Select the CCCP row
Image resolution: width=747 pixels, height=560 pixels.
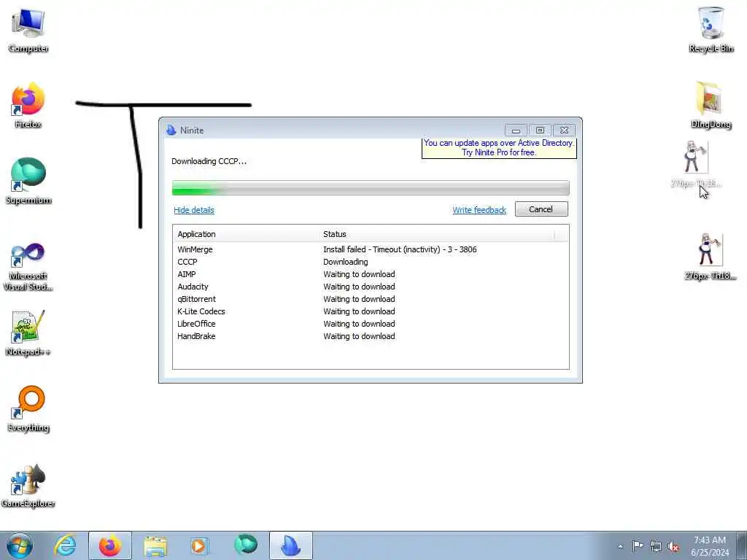pos(371,262)
